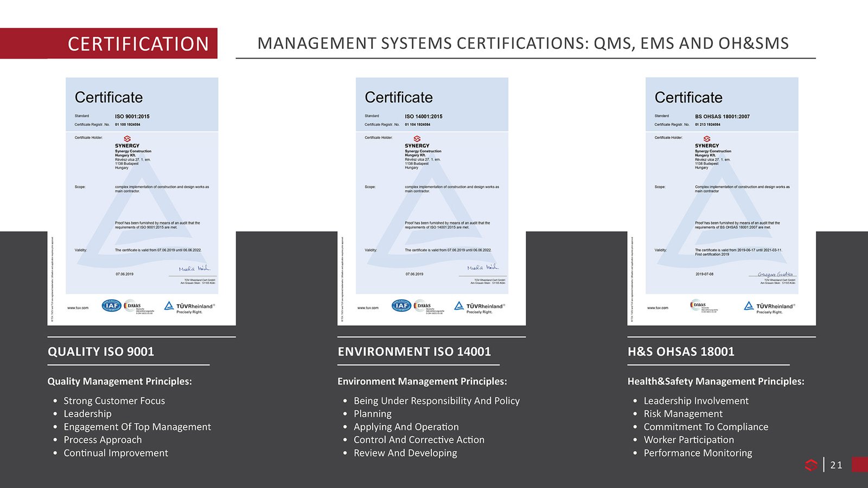Click the IAF logo on the ISO 9001 certificate
868x488 pixels.
[111, 306]
